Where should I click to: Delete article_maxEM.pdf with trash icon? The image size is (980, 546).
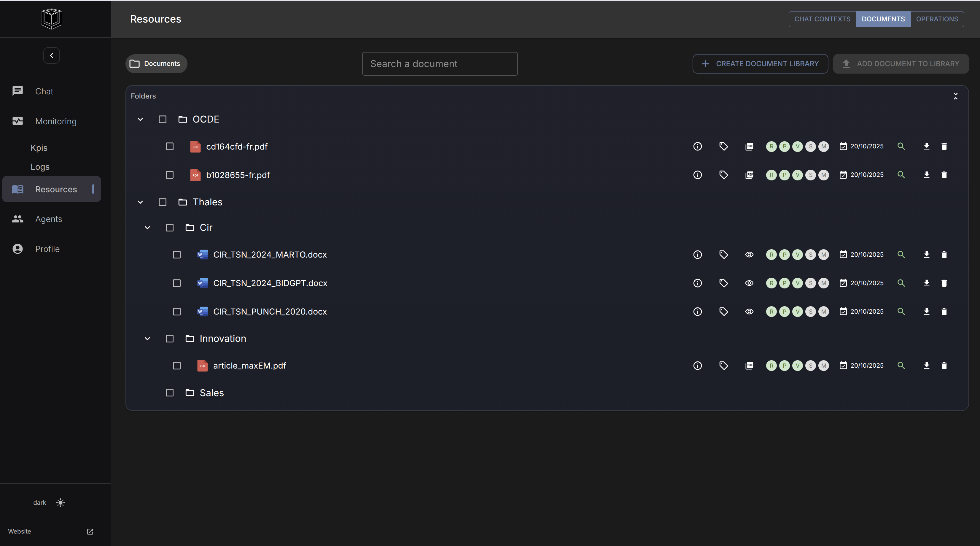(x=944, y=366)
